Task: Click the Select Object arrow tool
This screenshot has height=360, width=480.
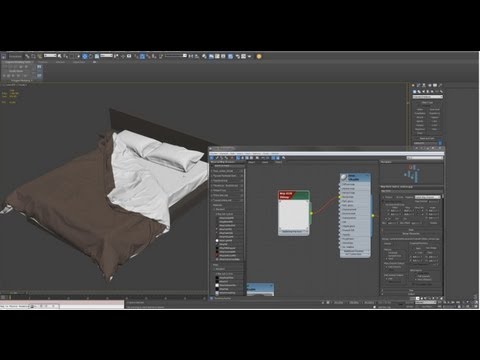Action: (x=60, y=56)
